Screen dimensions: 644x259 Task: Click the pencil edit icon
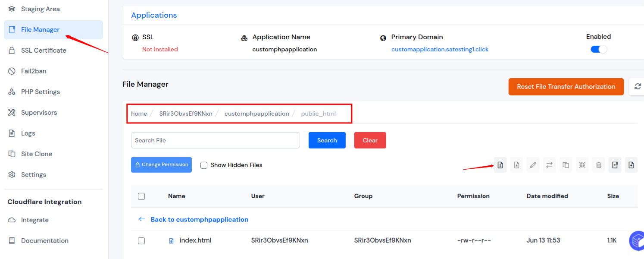533,165
